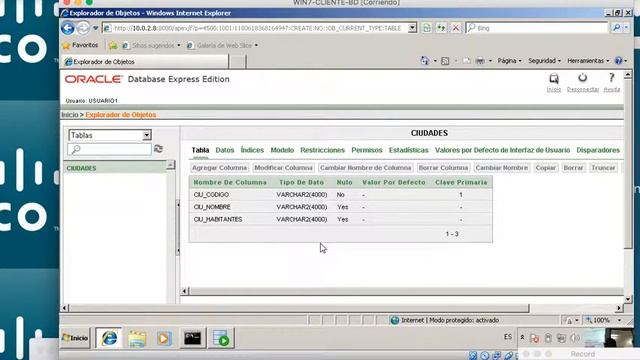640x360 pixels.
Task: Click the Agregar Columna button
Action: tap(219, 168)
